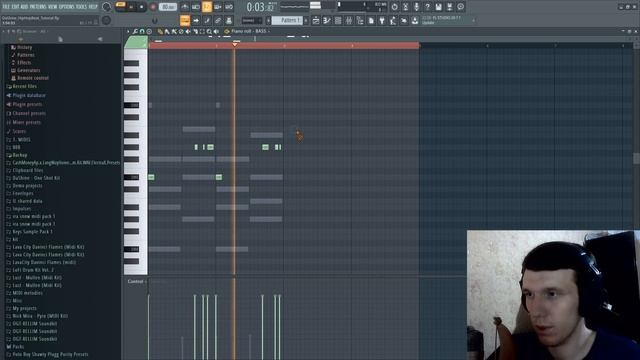Viewport: 640px width, 360px height.
Task: Select the Zoom magnifier tool
Action: click(x=209, y=31)
